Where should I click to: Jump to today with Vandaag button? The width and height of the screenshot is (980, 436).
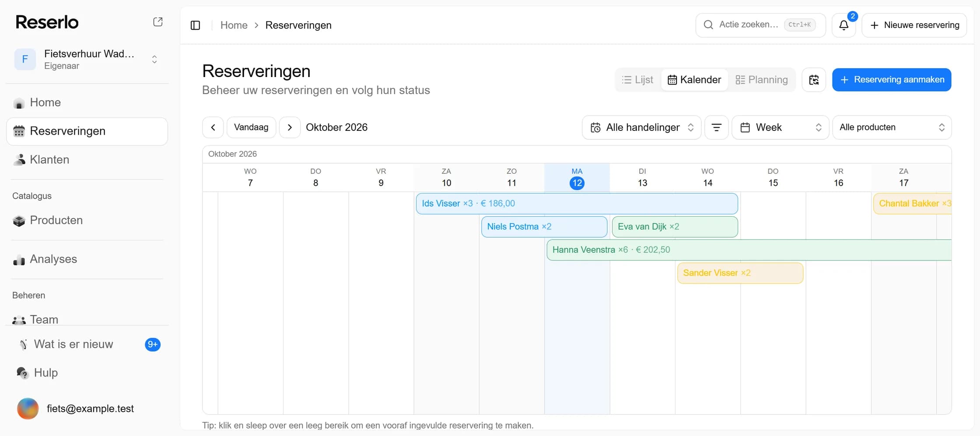point(251,127)
